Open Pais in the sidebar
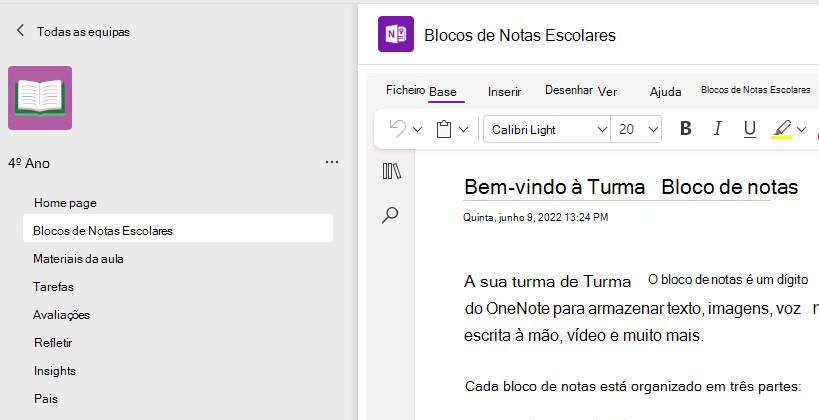Screen dimensions: 819x420 46,399
